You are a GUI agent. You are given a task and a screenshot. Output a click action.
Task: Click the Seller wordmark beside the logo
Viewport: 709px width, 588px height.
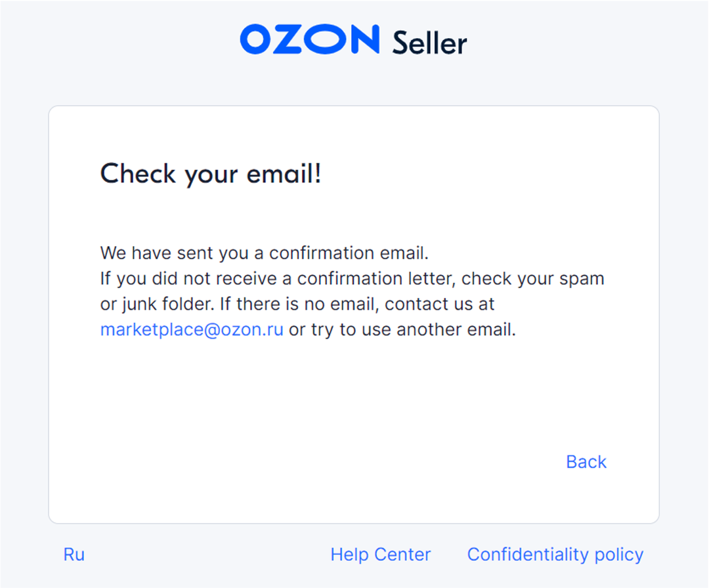coord(429,43)
